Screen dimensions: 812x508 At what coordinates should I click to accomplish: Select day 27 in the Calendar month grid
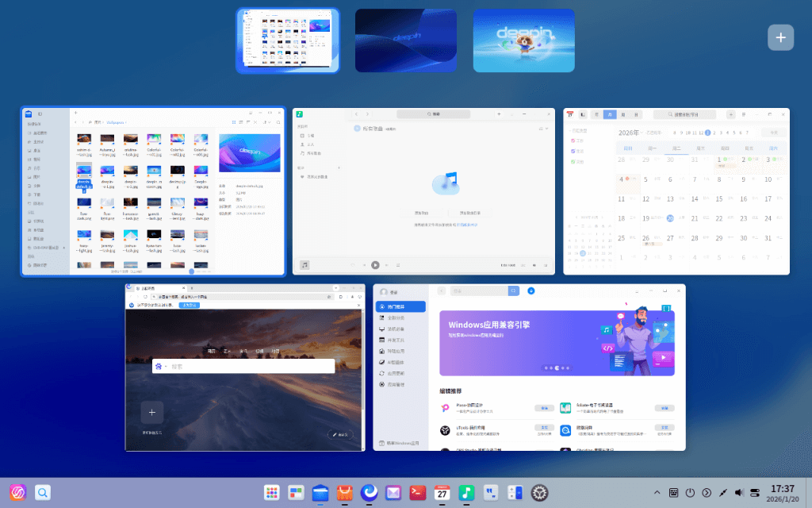click(x=670, y=238)
